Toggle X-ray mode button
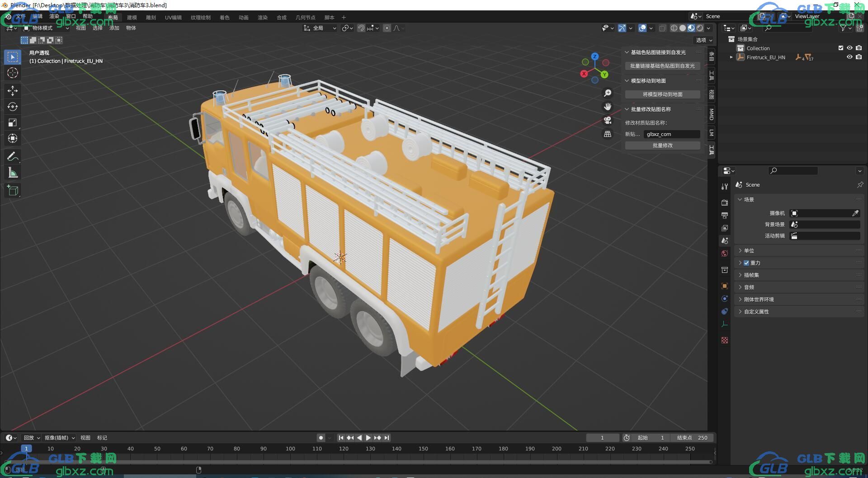 pos(662,28)
